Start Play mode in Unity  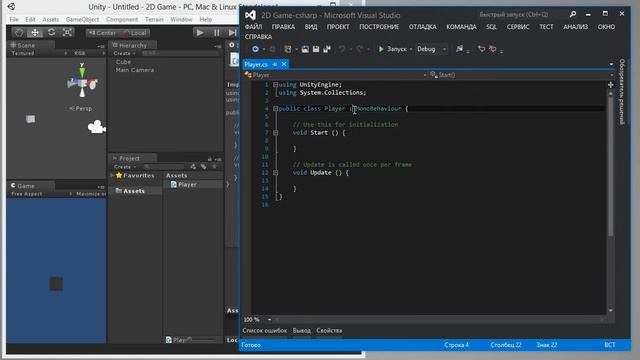(200, 33)
